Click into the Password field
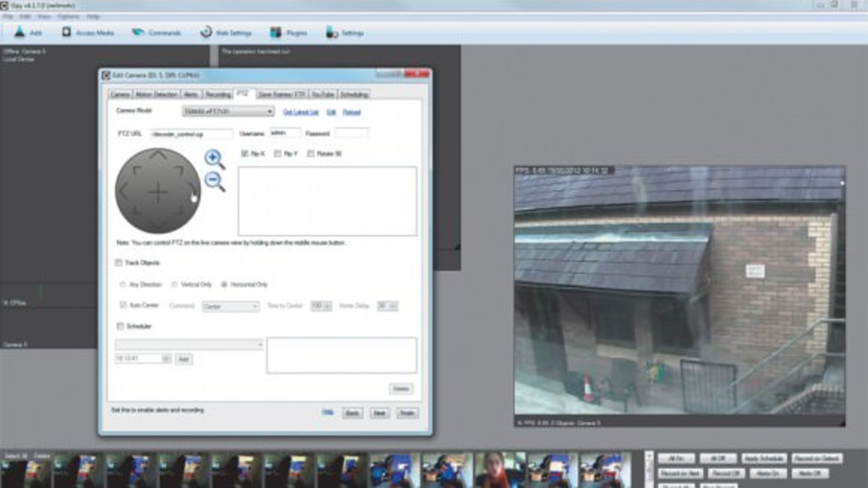Screen dimensions: 868x488 pyautogui.click(x=352, y=133)
